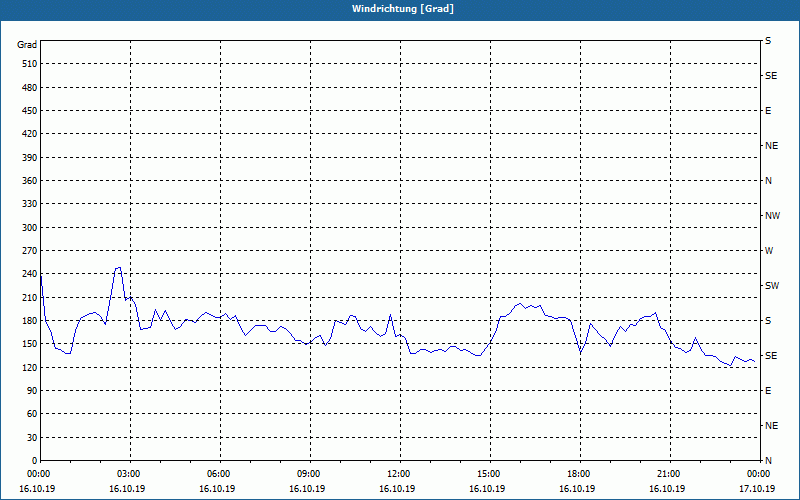Select the 420 degree axis label
Image resolution: width=800 pixels, height=500 pixels.
(30, 134)
